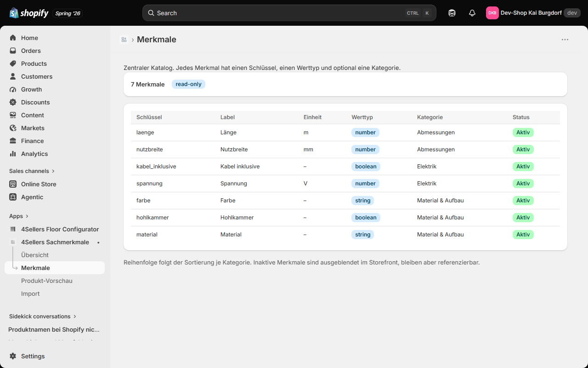Expand Sidekick conversations section
The height and width of the screenshot is (368, 588).
point(43,316)
